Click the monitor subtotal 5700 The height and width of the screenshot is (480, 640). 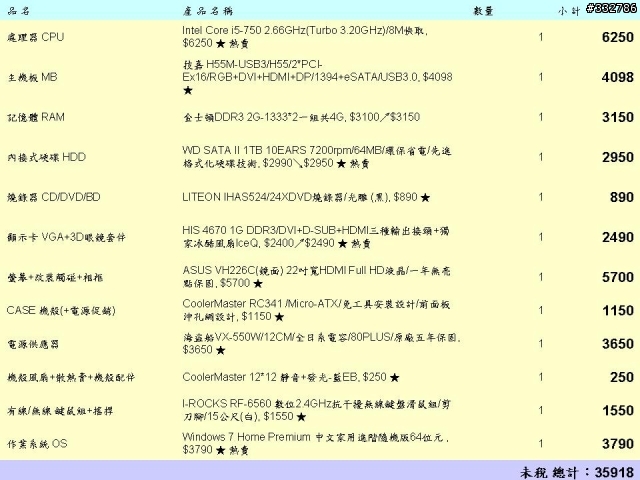click(x=618, y=277)
